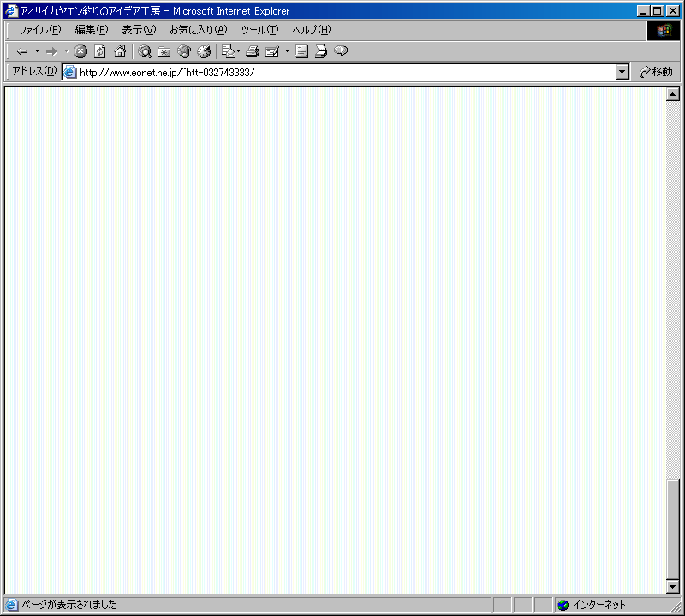Screen dimensions: 685x616
Task: Click the アドレス(D) label
Action: click(34, 71)
